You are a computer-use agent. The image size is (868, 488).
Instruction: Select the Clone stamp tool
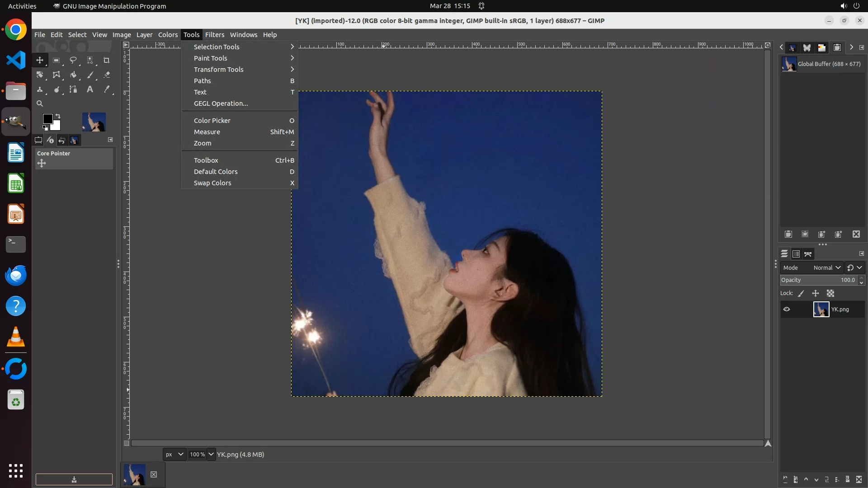point(40,89)
